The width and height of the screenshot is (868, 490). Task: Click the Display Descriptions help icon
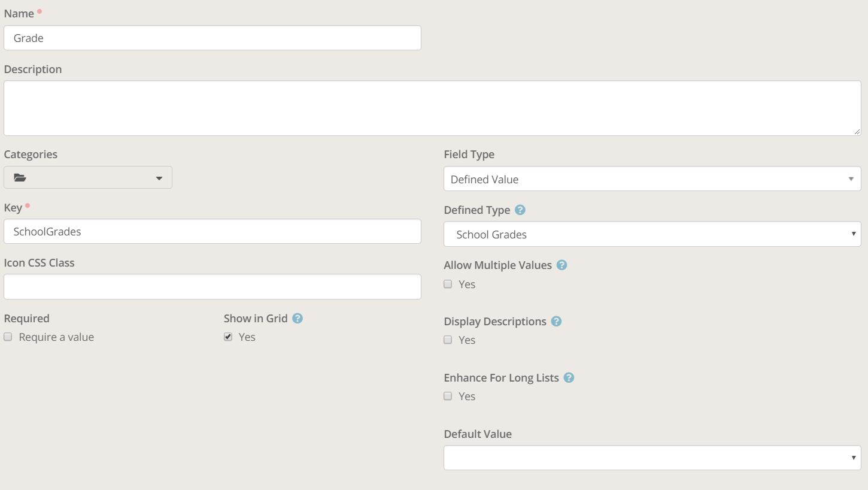[x=556, y=322]
